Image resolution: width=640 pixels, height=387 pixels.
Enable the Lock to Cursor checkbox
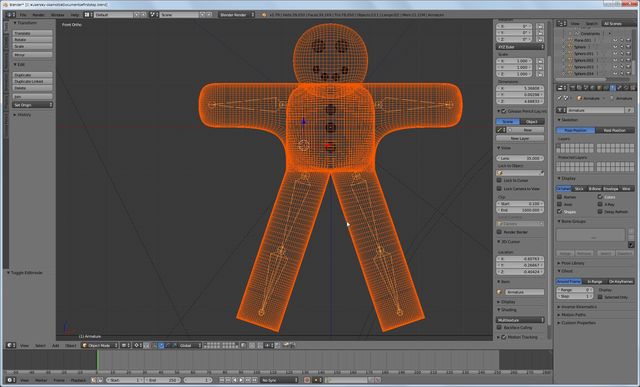(x=499, y=180)
